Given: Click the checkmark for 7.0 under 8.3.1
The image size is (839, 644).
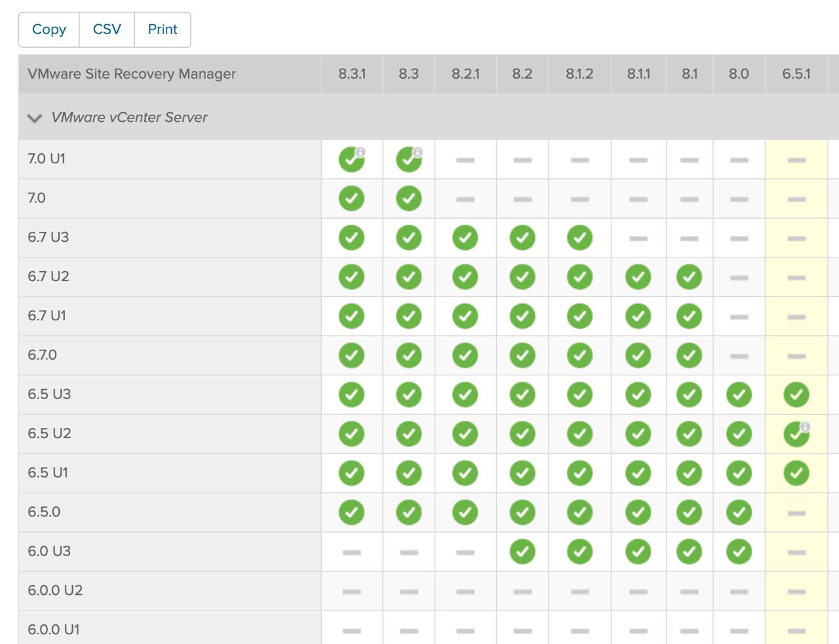Looking at the screenshot, I should pos(351,198).
